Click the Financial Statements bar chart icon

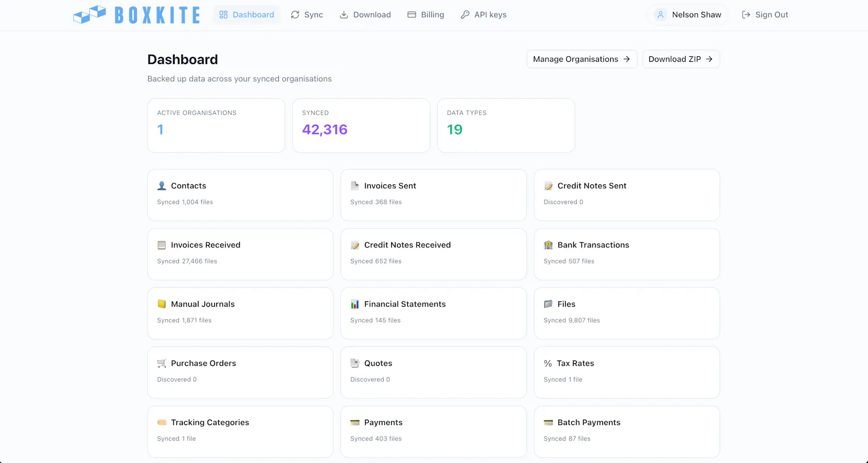(355, 304)
